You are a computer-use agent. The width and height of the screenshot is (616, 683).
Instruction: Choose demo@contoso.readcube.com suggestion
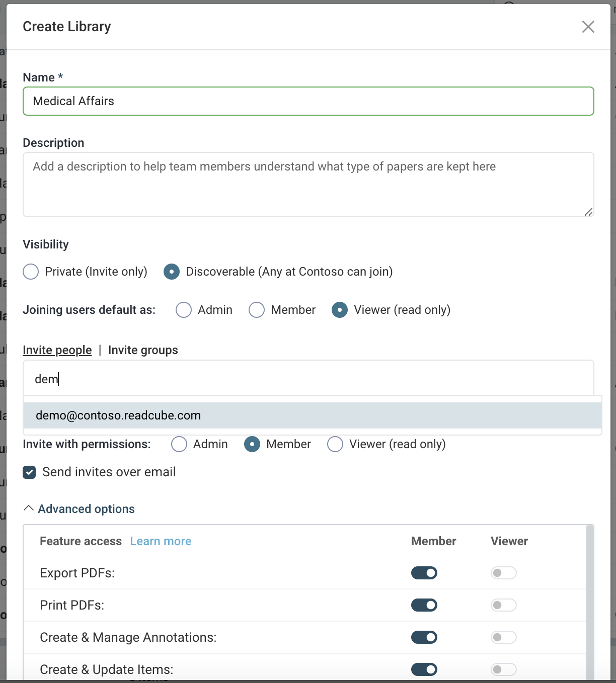pyautogui.click(x=313, y=415)
